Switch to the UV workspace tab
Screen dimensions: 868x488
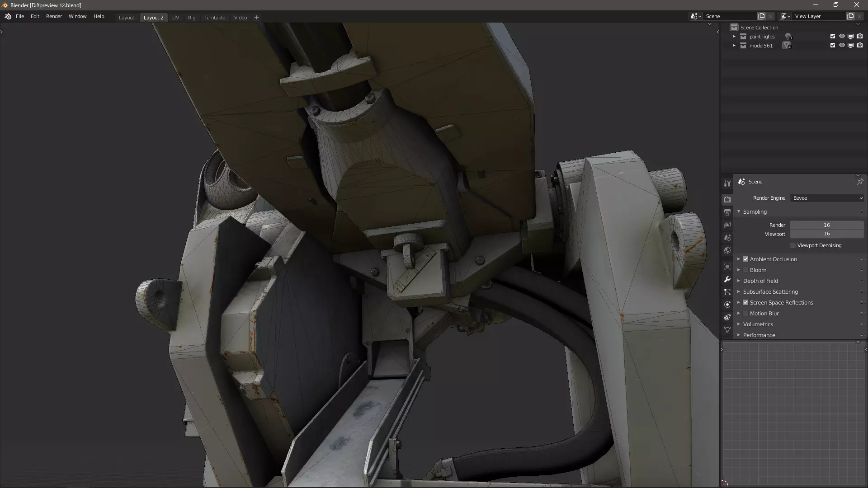pyautogui.click(x=175, y=18)
